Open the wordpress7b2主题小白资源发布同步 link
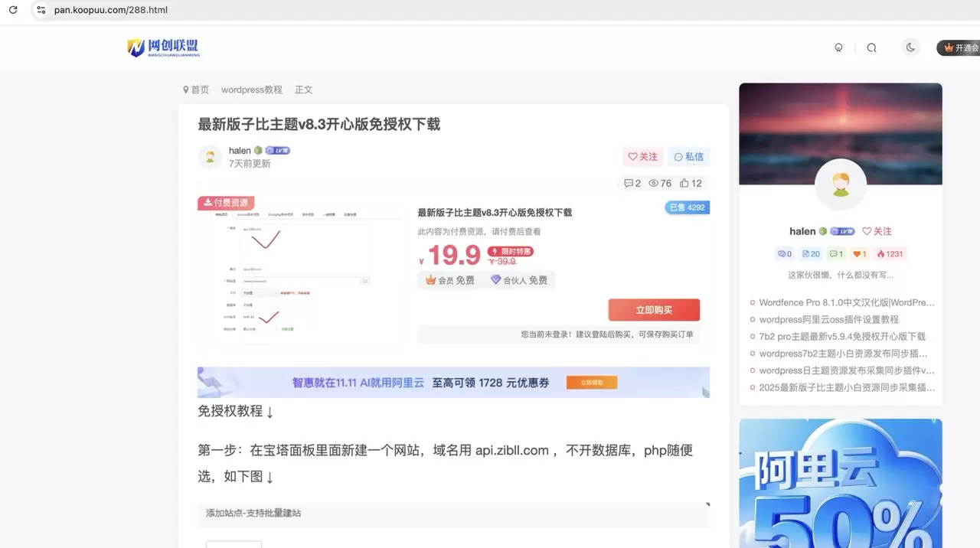980x548 pixels. (843, 354)
